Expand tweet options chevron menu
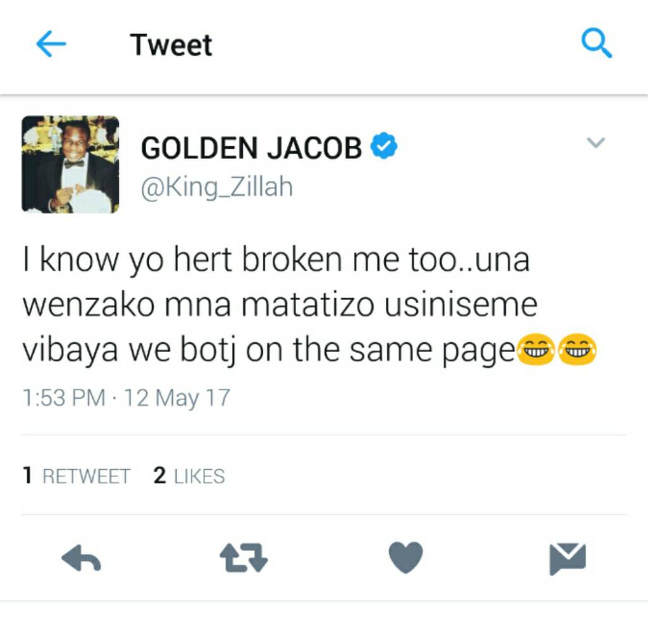 (x=596, y=142)
